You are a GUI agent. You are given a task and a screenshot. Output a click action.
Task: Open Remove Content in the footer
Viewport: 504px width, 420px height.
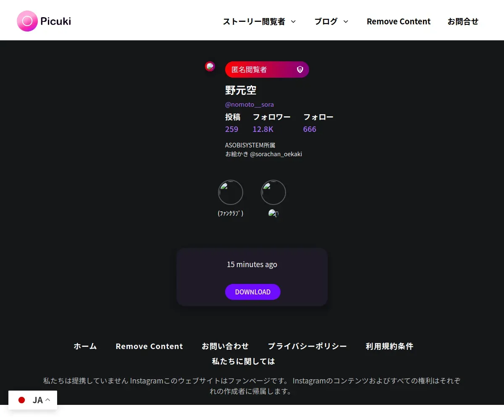pyautogui.click(x=150, y=346)
